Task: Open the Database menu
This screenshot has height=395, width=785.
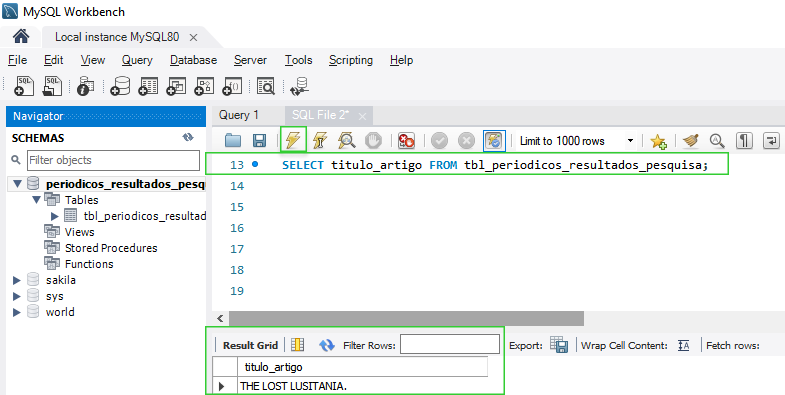Action: [x=193, y=60]
